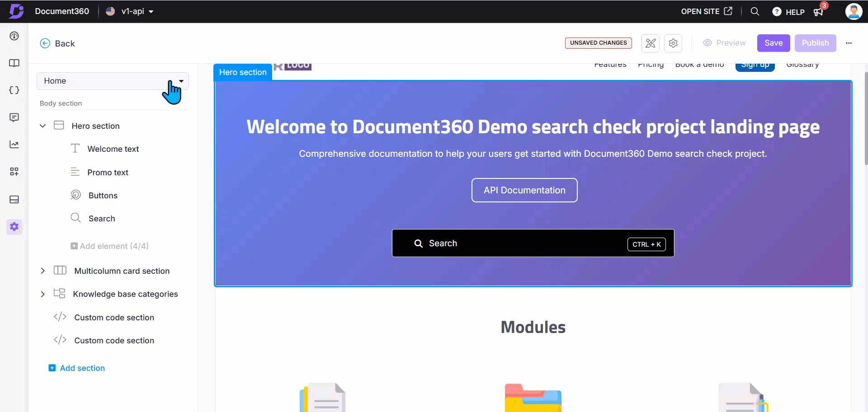The height and width of the screenshot is (412, 868).
Task: Open the more options ellipsis menu
Action: click(849, 43)
